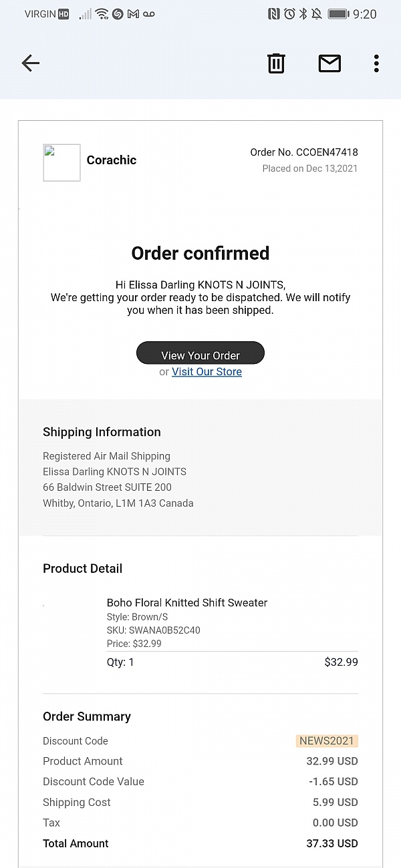Open the Visit Our Store link
Viewport: 401px width, 868px height.
tap(207, 372)
